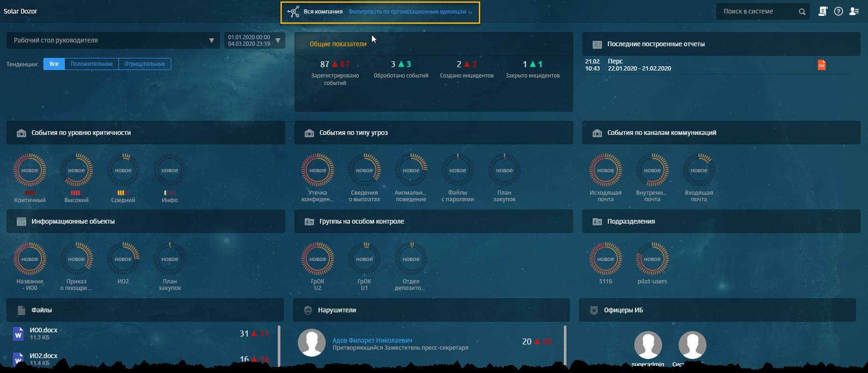Image resolution: width=868 pixels, height=373 pixels.
Task: Select the Положительные trends filter
Action: (91, 64)
